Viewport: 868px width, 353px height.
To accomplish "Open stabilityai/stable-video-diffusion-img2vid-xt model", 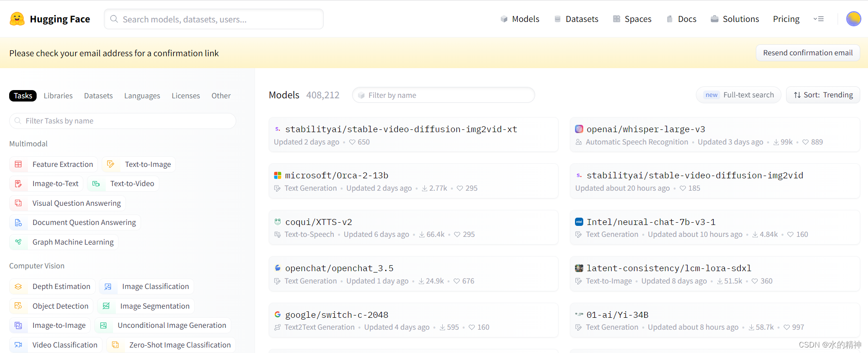I will click(x=413, y=135).
